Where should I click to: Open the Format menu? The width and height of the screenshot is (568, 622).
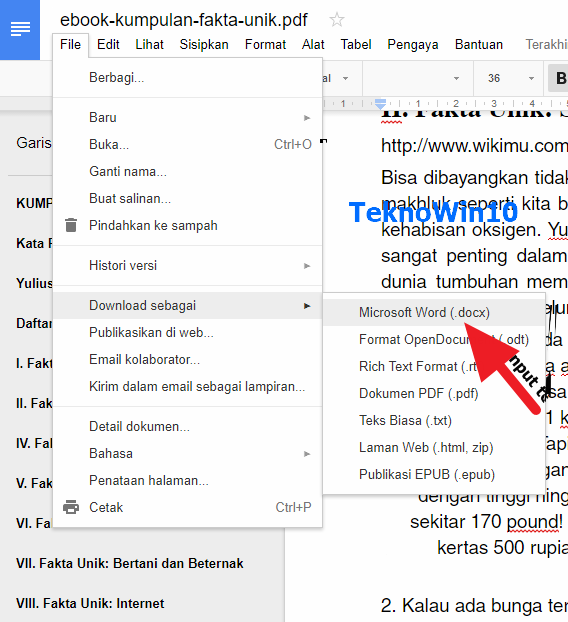(x=265, y=44)
